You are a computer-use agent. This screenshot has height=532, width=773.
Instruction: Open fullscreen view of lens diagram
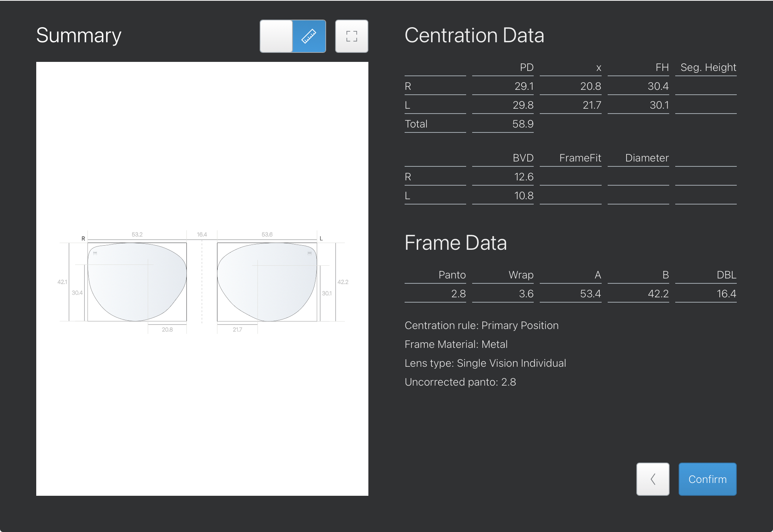(351, 36)
